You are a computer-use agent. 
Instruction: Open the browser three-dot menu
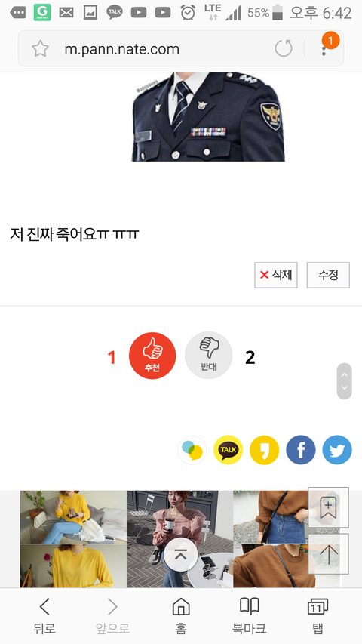click(x=324, y=49)
